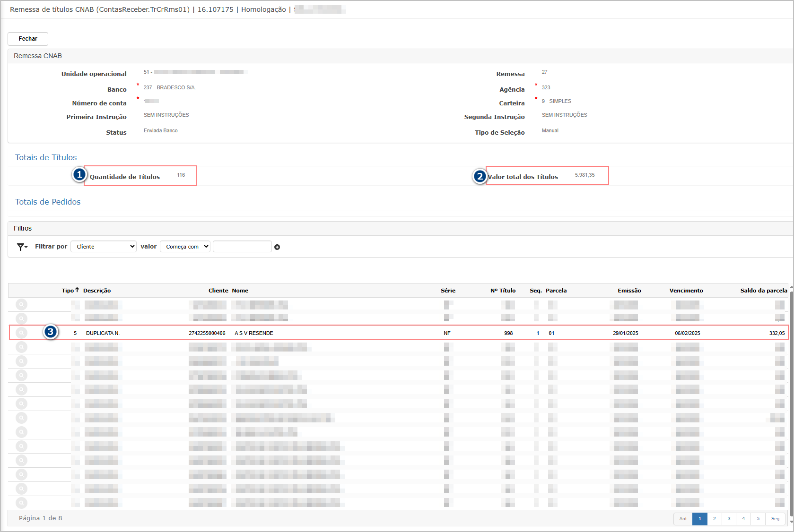Go to page 5 of results

[758, 519]
